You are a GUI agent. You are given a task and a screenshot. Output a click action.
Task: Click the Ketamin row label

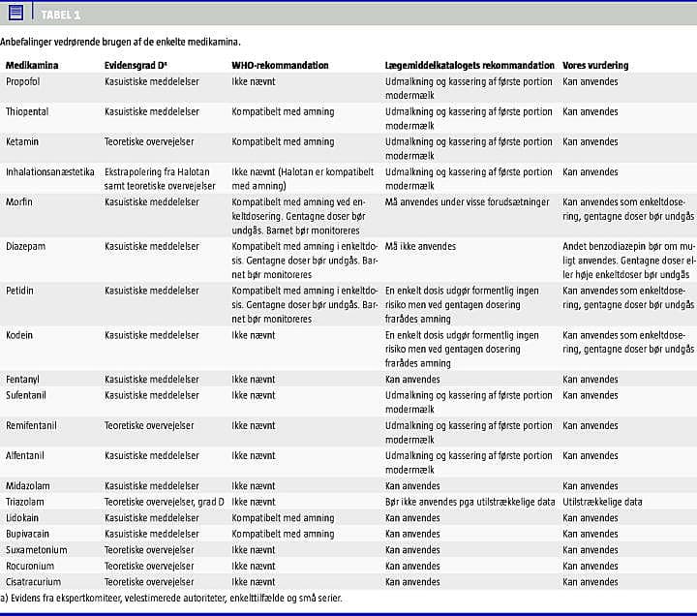pyautogui.click(x=22, y=141)
